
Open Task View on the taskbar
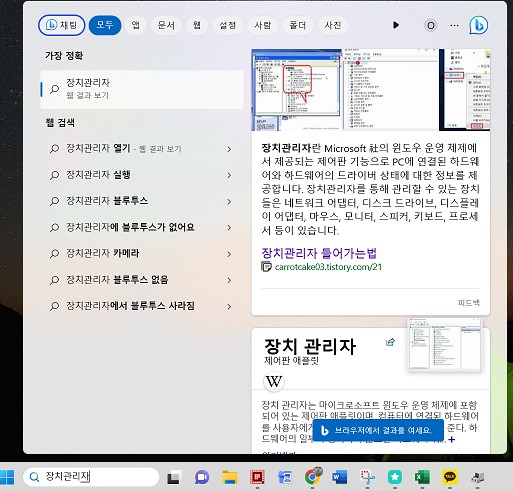tap(174, 477)
